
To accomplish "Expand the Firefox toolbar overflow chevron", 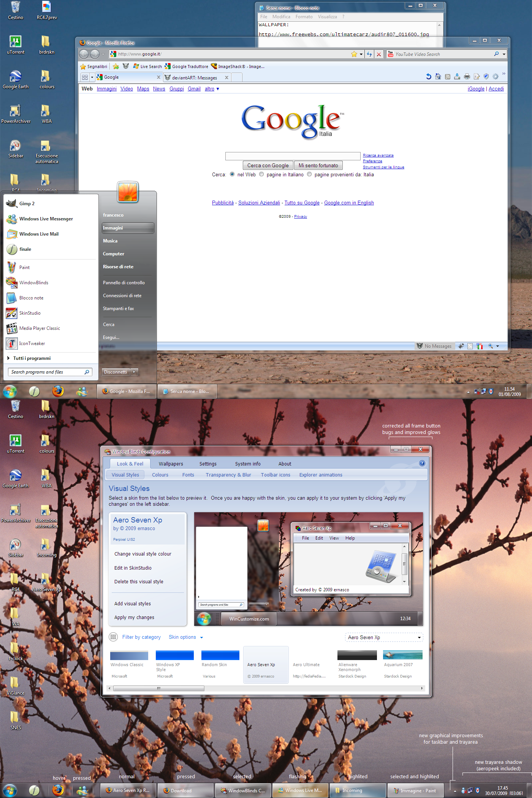I will pyautogui.click(x=504, y=74).
